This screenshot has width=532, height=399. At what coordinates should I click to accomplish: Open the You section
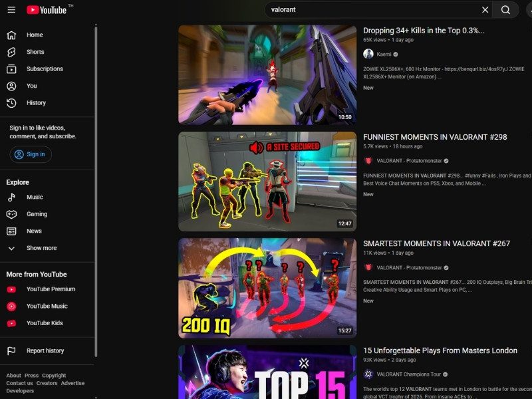pos(31,86)
